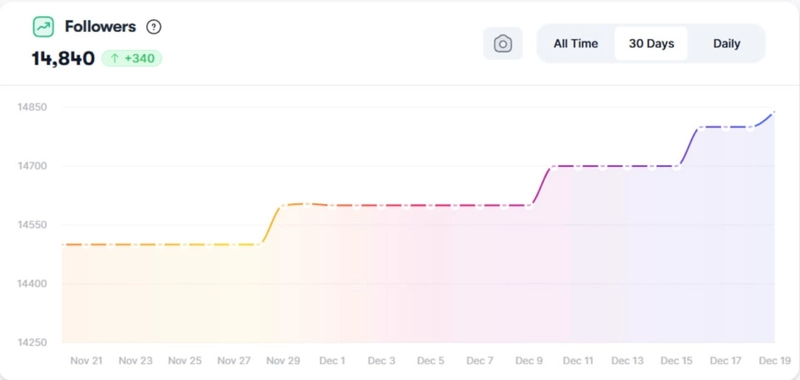Image resolution: width=800 pixels, height=380 pixels.
Task: Click the chart data point above Dec 11
Action: (x=578, y=167)
